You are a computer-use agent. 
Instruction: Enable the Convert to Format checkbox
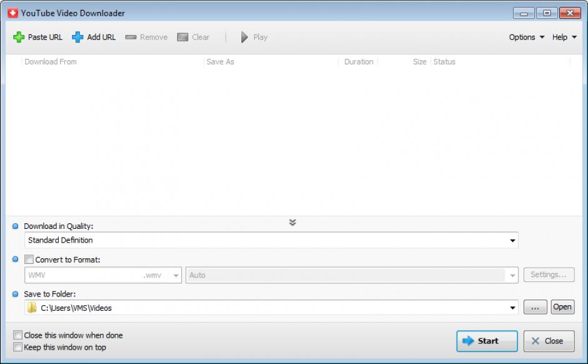(29, 260)
